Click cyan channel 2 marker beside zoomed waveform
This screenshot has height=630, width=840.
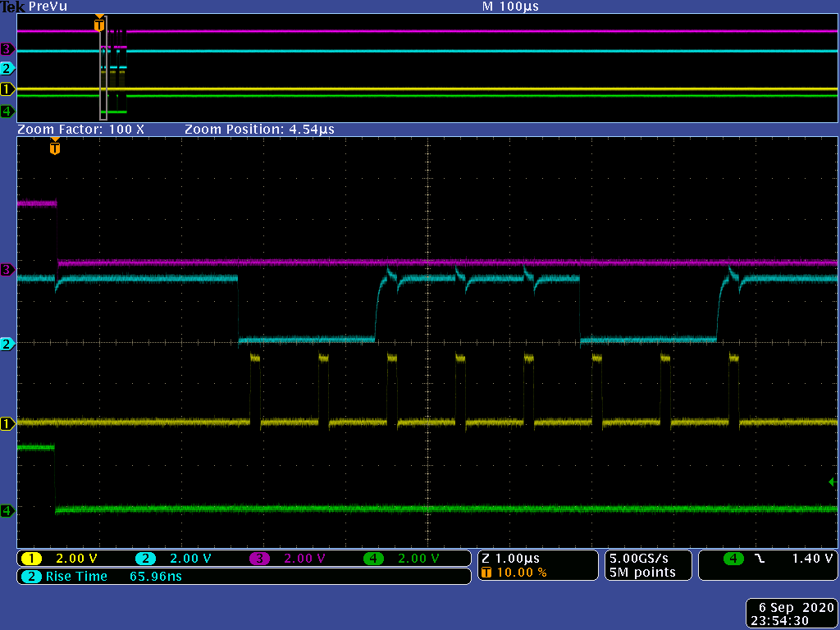point(7,344)
